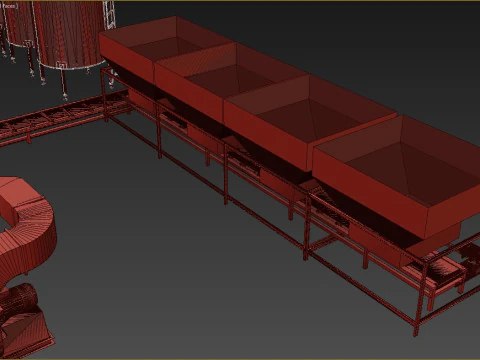Screen dimensions: 480x360
Task: Open the Faces viewport shading label menu
Action: [x=9, y=6]
